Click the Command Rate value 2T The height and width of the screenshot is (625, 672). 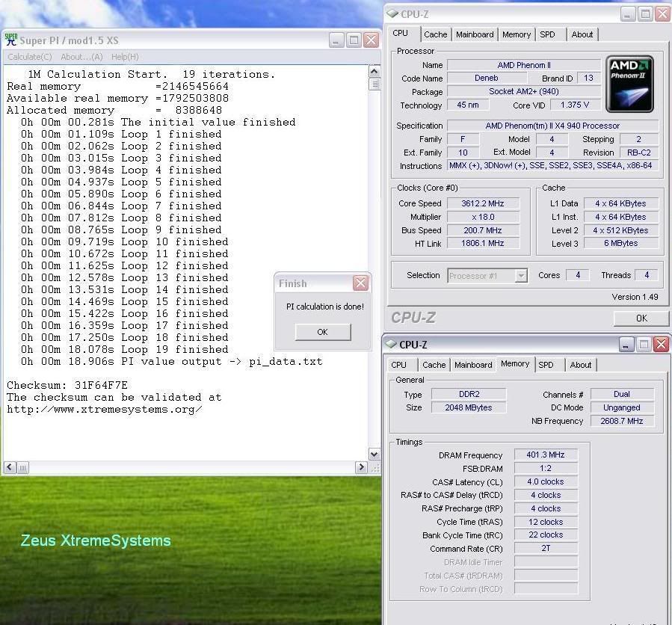546,548
